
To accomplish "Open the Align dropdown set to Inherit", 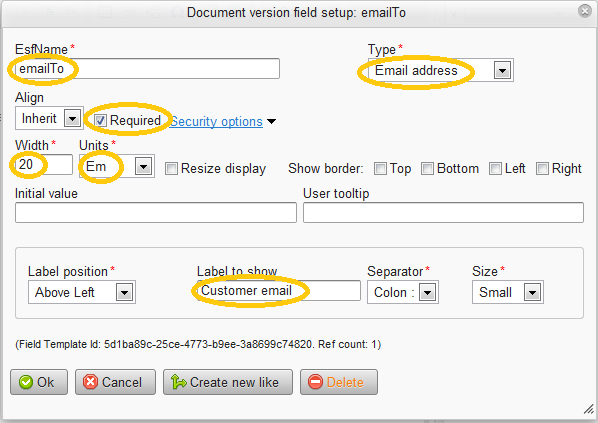I will pos(49,118).
